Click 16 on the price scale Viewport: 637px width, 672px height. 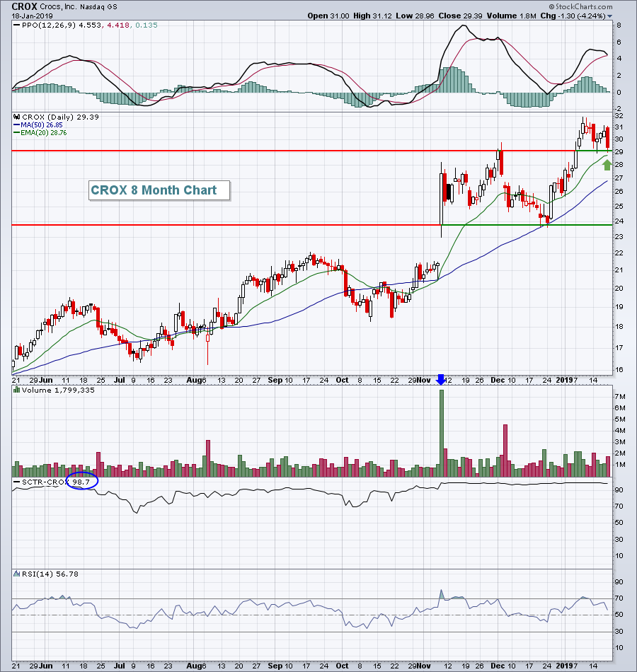619,369
